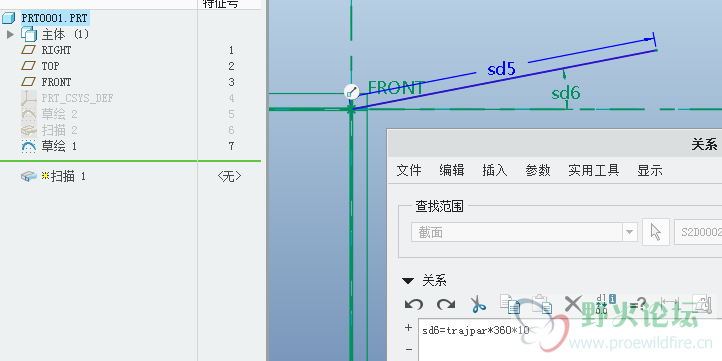Open the 文件 menu in Relations dialog
This screenshot has height=361, width=722.
click(x=409, y=170)
